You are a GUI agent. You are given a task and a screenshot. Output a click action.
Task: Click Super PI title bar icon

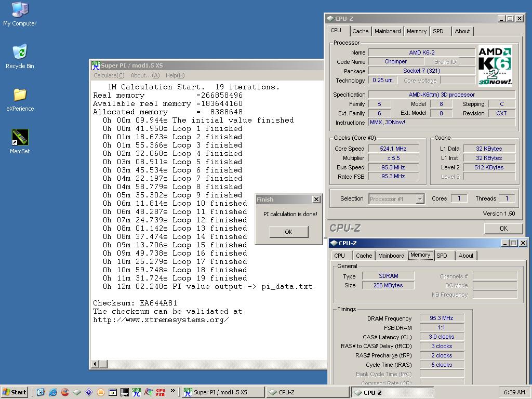coord(96,65)
